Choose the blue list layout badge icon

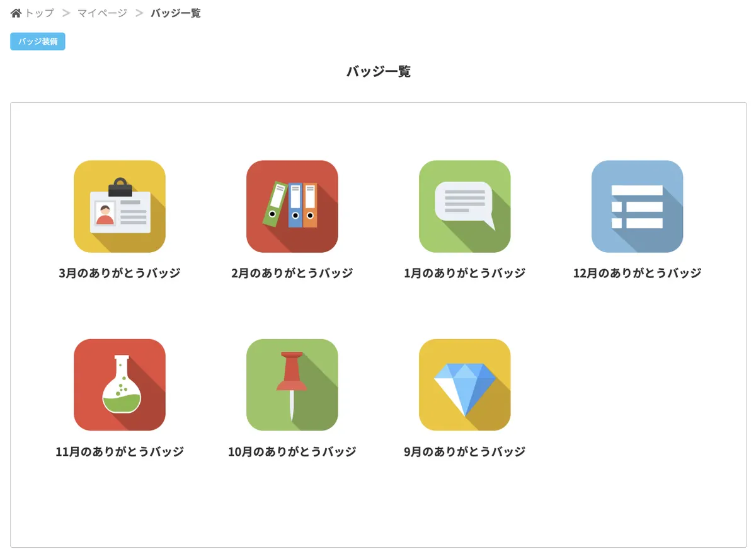coord(637,206)
